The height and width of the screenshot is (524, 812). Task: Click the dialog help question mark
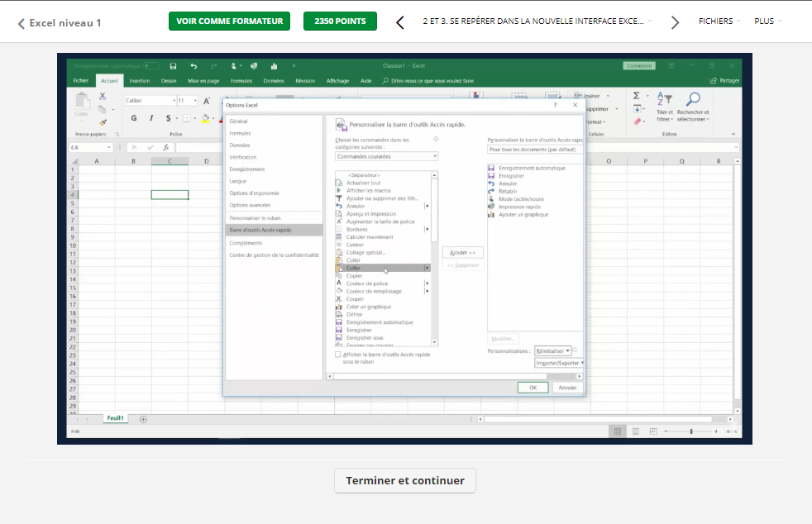555,105
